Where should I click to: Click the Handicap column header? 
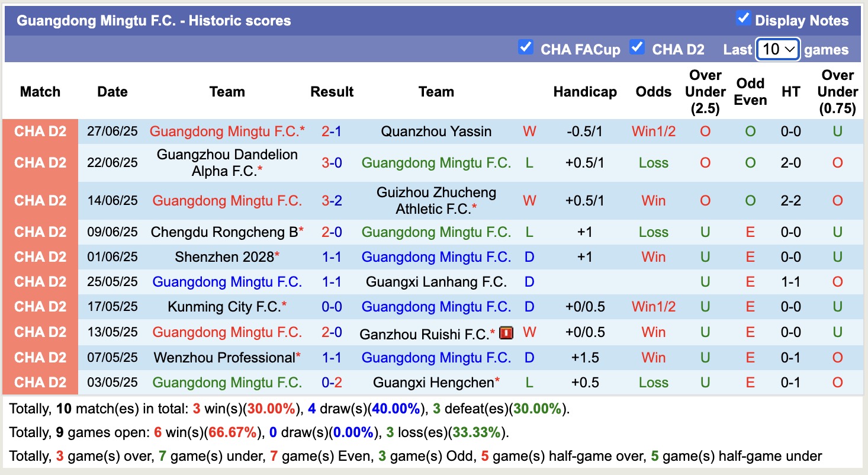pyautogui.click(x=585, y=92)
